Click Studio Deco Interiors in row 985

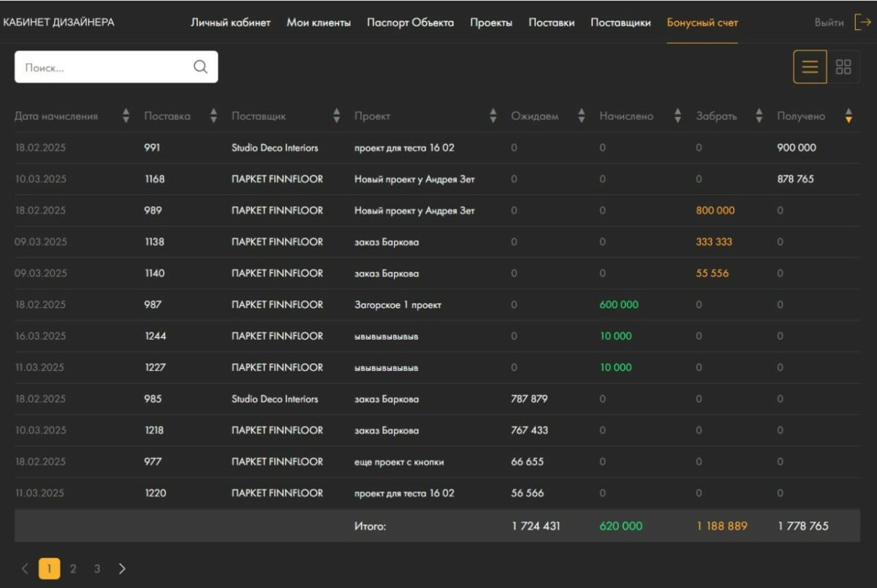tap(275, 399)
